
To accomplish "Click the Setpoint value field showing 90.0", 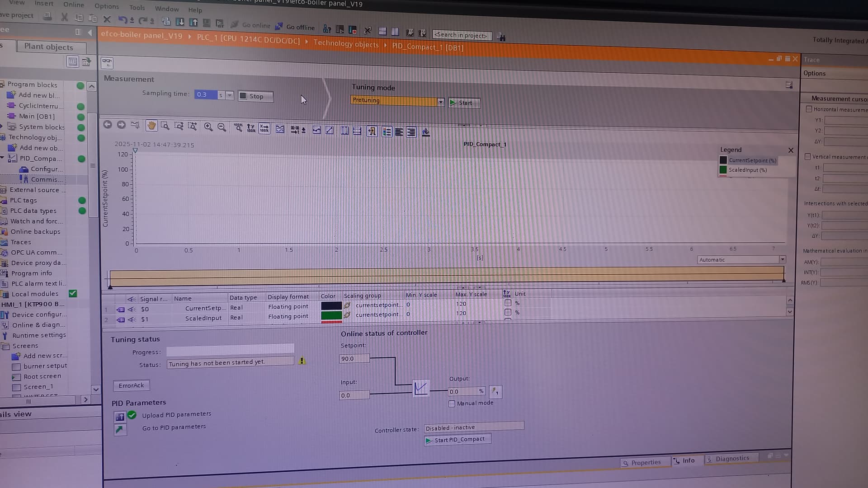I will click(x=354, y=359).
